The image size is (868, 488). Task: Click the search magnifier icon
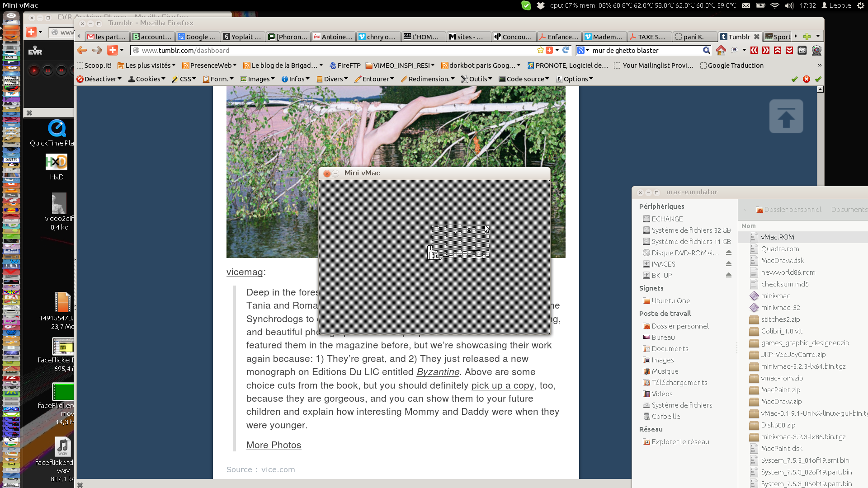point(706,50)
